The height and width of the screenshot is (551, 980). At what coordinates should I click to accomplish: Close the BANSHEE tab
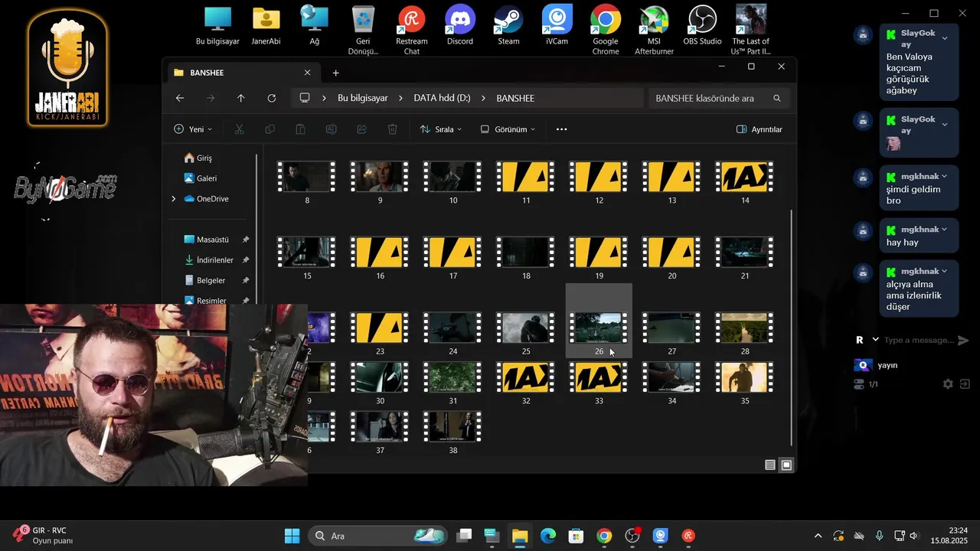(x=307, y=73)
